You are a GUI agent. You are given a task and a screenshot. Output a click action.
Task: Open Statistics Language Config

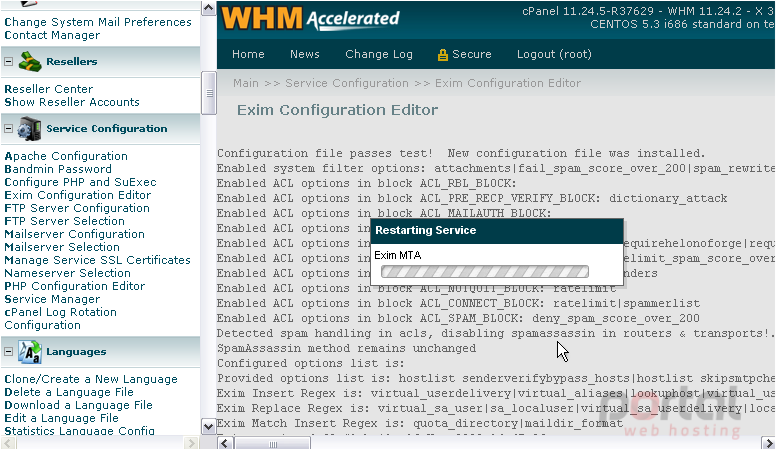pyautogui.click(x=79, y=431)
